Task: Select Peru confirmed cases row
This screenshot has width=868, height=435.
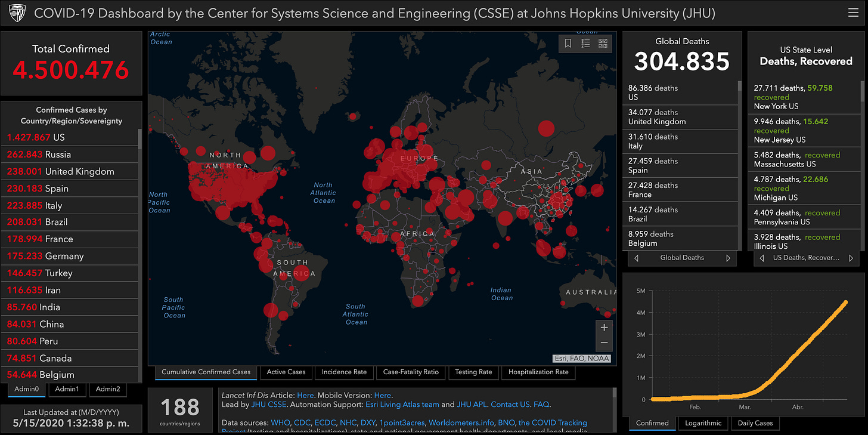Action: (x=70, y=341)
